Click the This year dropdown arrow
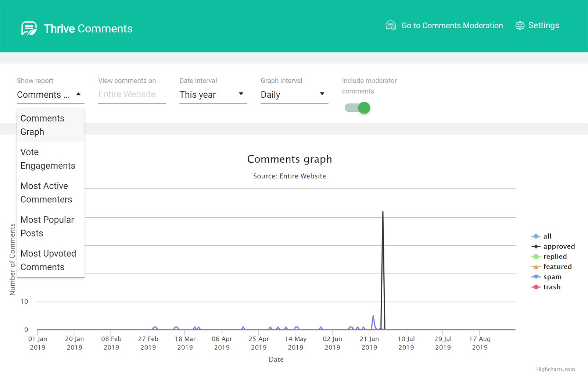Screen dimensions: 588x383 tap(241, 94)
